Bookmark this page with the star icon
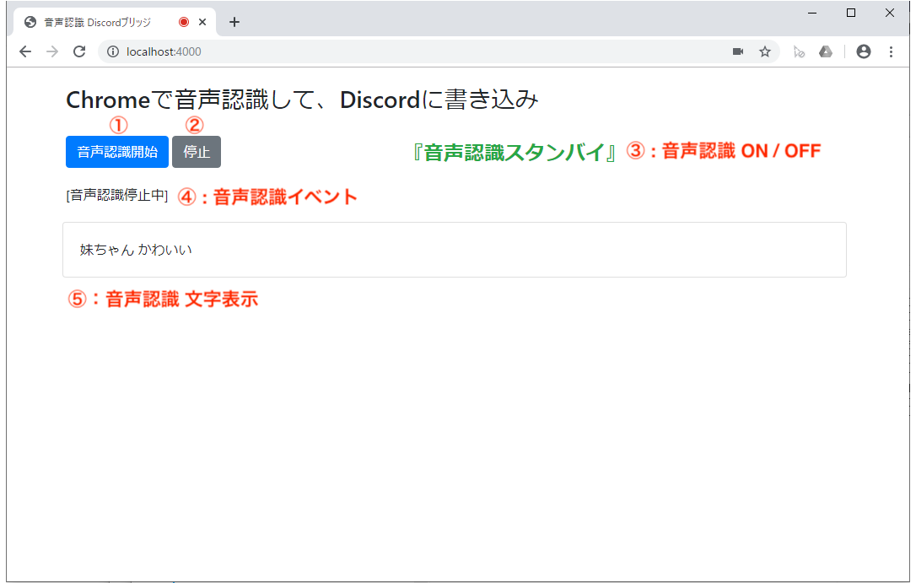Screen dimensions: 916x588 pos(765,52)
